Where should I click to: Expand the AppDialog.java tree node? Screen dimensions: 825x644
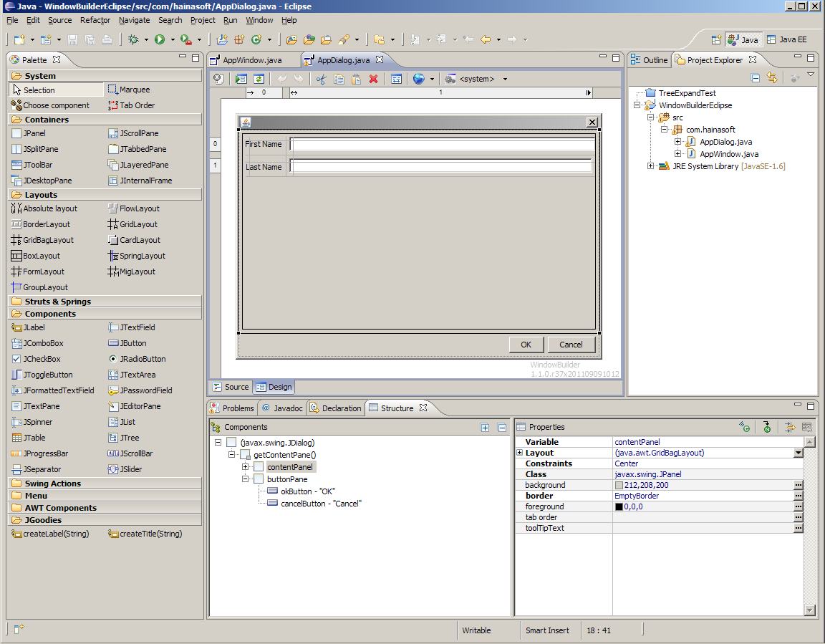tap(677, 142)
